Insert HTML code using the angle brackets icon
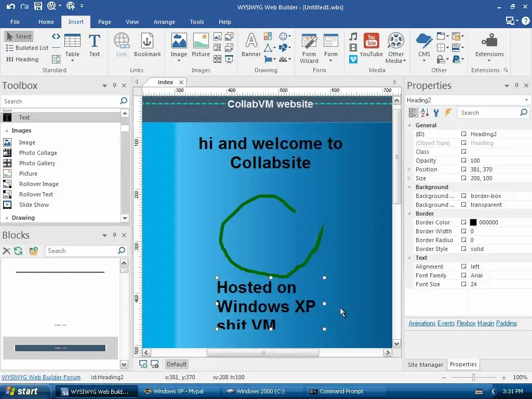The image size is (532, 399). tap(56, 36)
